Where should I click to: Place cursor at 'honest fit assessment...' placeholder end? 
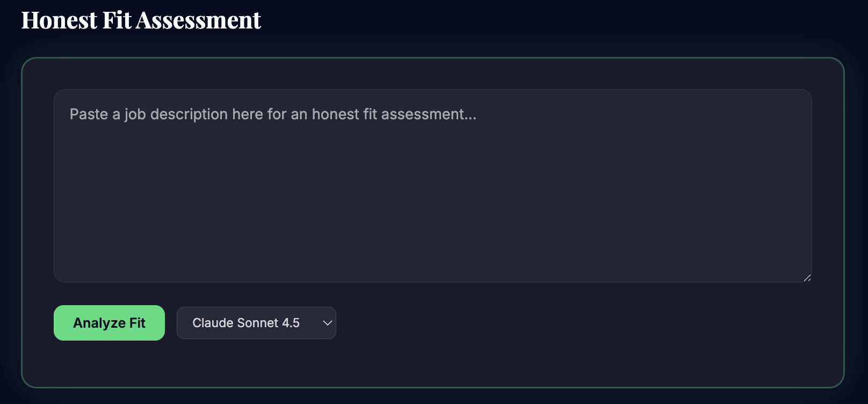pos(475,114)
